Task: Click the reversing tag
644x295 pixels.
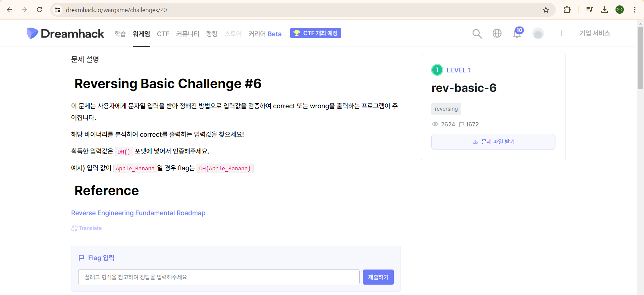Action: (446, 109)
